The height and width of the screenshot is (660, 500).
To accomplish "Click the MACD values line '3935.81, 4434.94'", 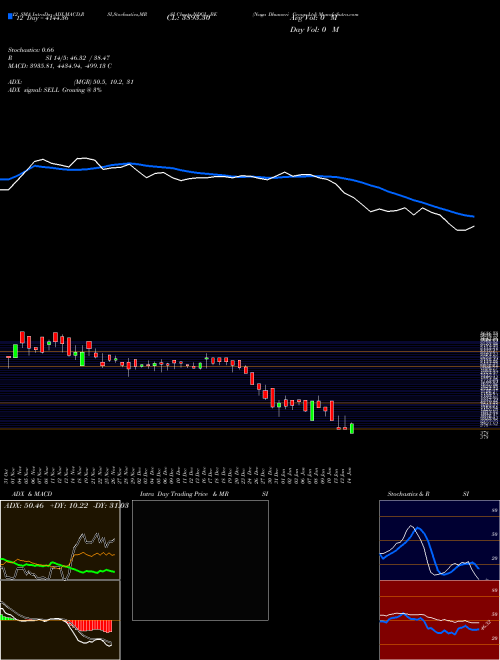I will pos(60,66).
